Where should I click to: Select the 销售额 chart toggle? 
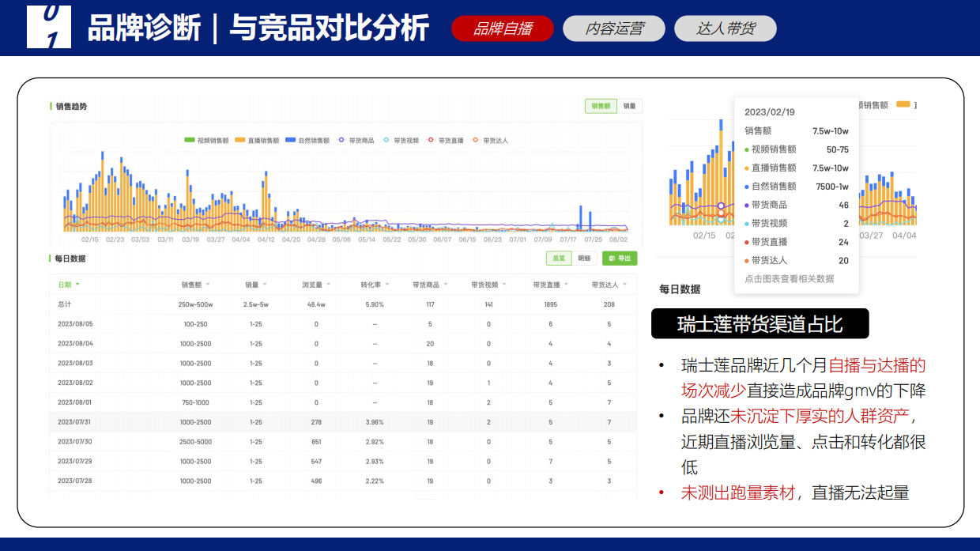tap(601, 106)
